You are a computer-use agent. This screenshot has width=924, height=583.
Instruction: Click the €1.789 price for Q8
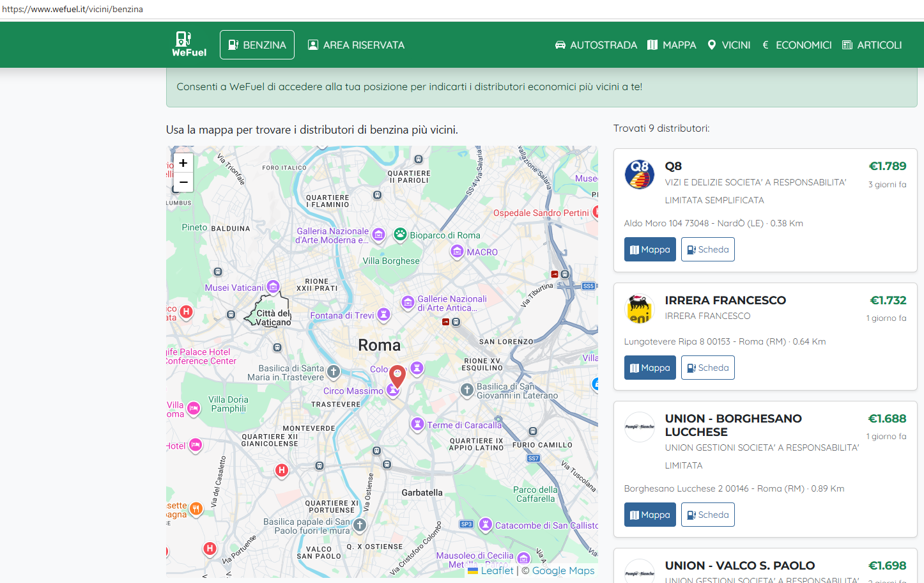(888, 166)
